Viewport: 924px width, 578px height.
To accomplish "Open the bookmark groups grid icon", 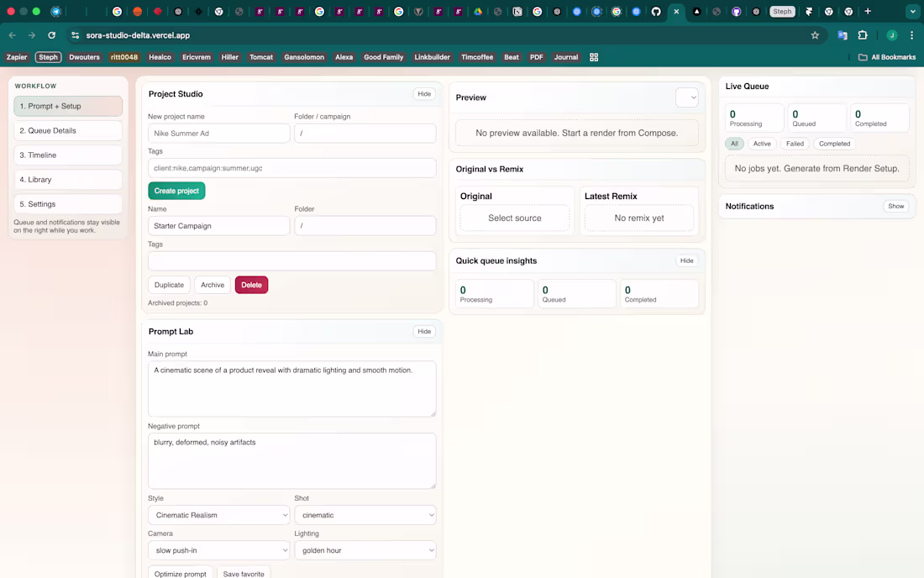I will 594,57.
